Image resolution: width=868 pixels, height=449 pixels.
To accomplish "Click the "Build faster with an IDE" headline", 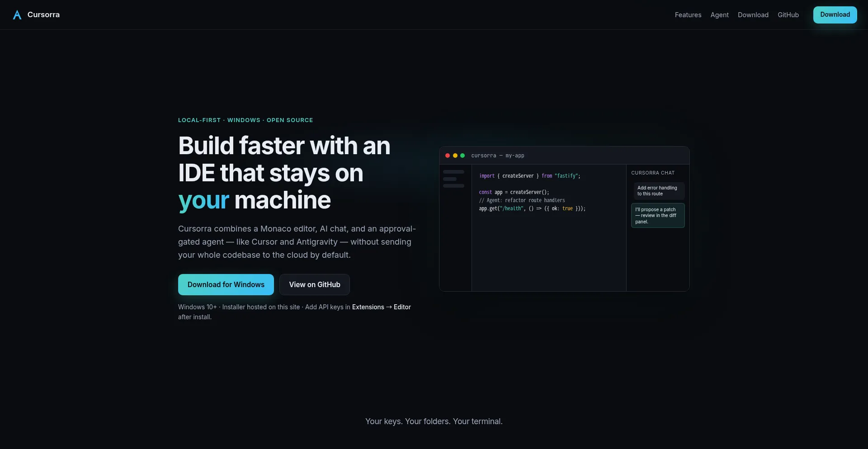I will 284,173.
